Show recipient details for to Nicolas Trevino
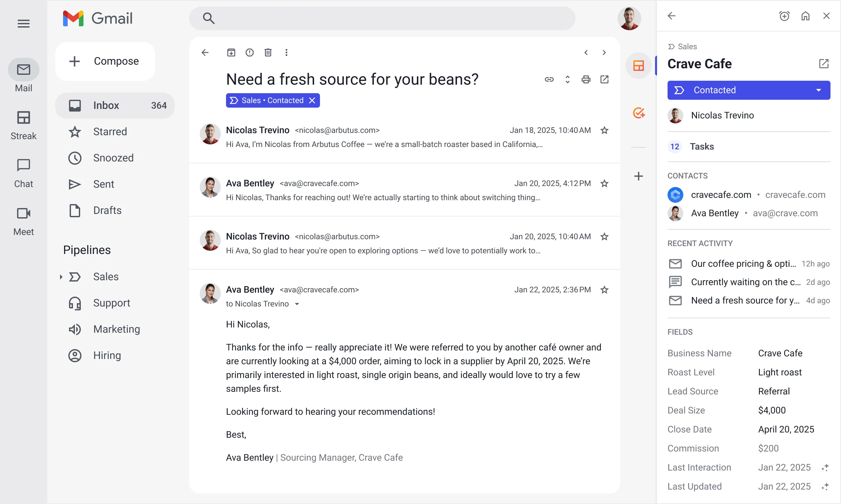 pyautogui.click(x=297, y=304)
